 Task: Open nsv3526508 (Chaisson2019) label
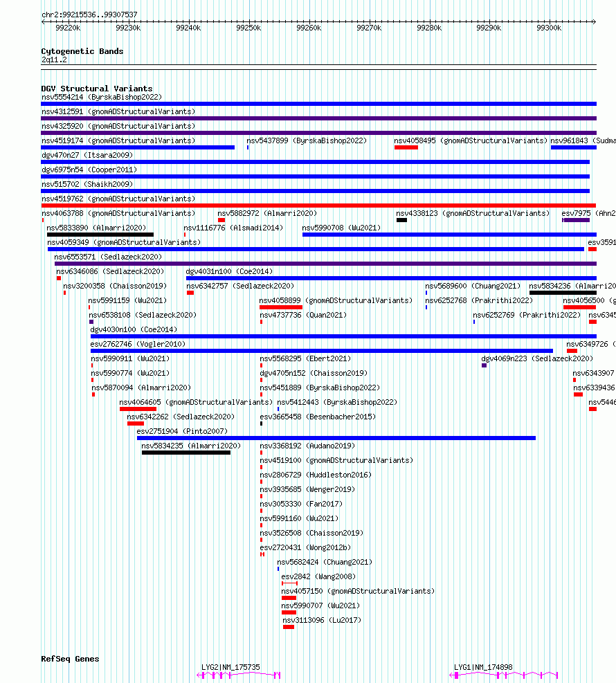tap(311, 533)
